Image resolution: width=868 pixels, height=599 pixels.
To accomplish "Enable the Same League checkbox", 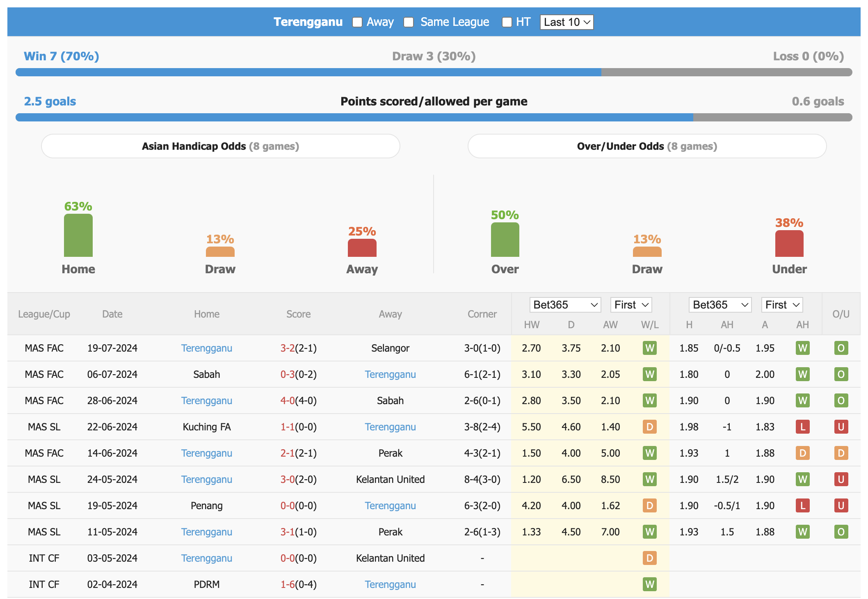I will point(409,22).
